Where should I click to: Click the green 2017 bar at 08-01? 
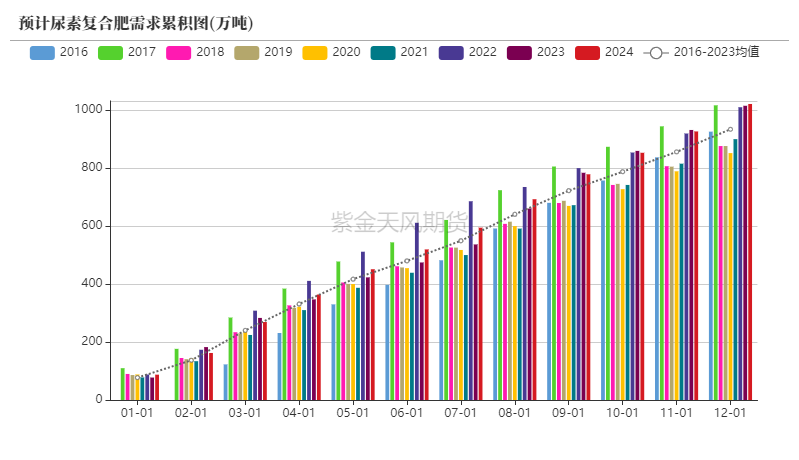(x=500, y=295)
